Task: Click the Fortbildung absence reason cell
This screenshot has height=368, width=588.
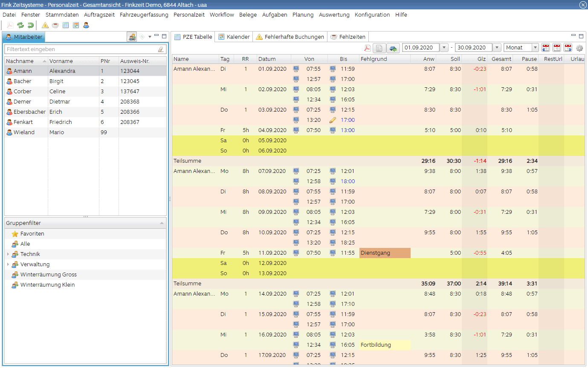Action: click(385, 345)
